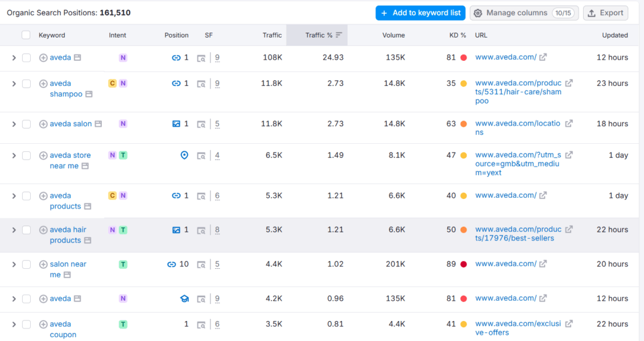This screenshot has width=644, height=341.
Task: Click the plus icon beside aveda hair products
Action: point(43,230)
